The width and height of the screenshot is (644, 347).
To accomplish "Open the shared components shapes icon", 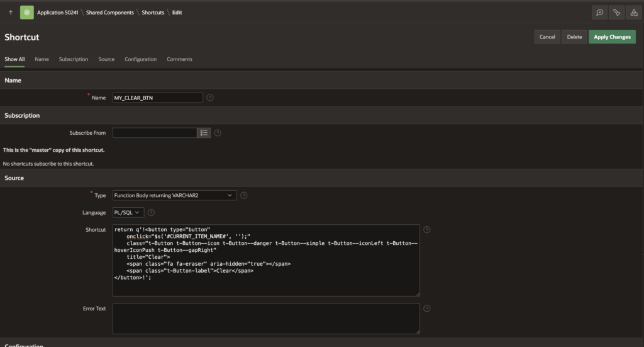I will pyautogui.click(x=633, y=13).
